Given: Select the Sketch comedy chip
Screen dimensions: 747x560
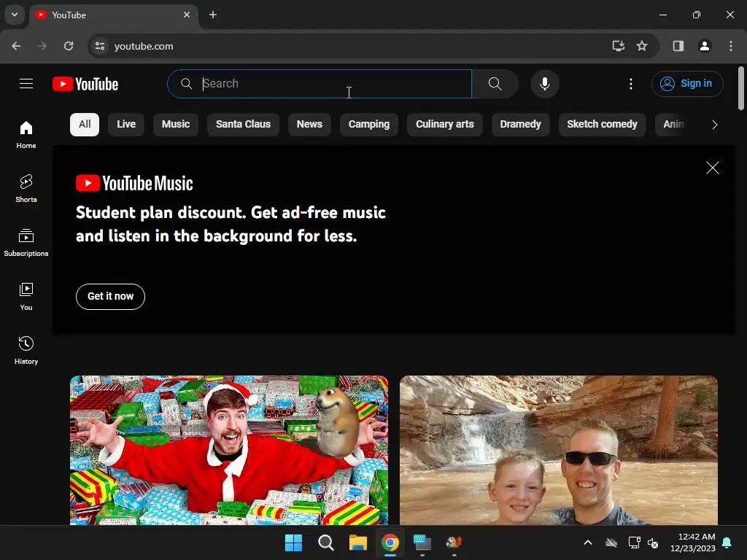Looking at the screenshot, I should 602,125.
